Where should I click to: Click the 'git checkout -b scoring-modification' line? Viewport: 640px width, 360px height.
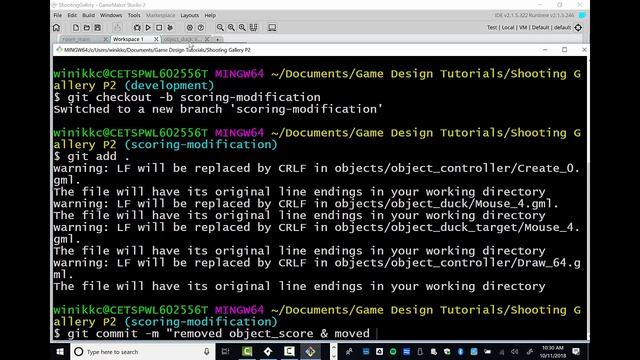click(x=187, y=97)
